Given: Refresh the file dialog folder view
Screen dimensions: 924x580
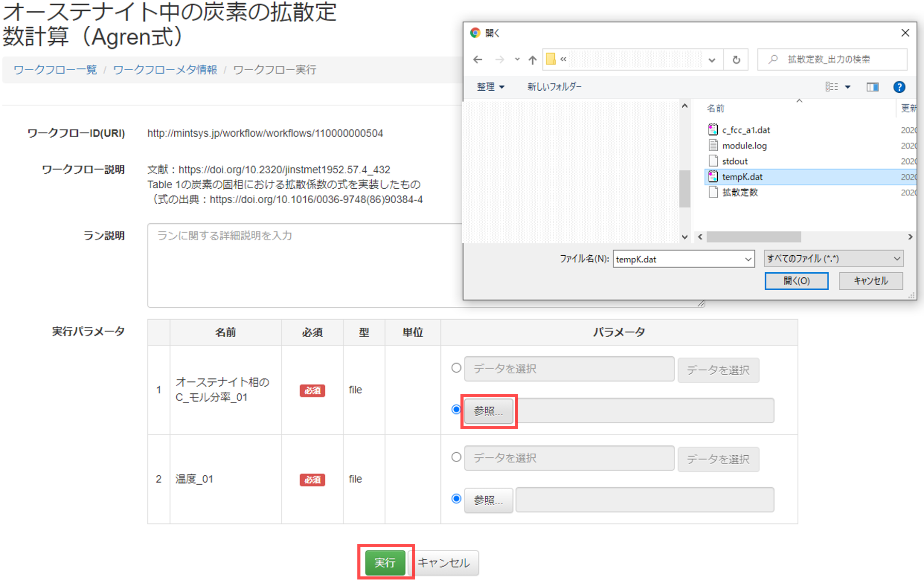Looking at the screenshot, I should click(736, 60).
